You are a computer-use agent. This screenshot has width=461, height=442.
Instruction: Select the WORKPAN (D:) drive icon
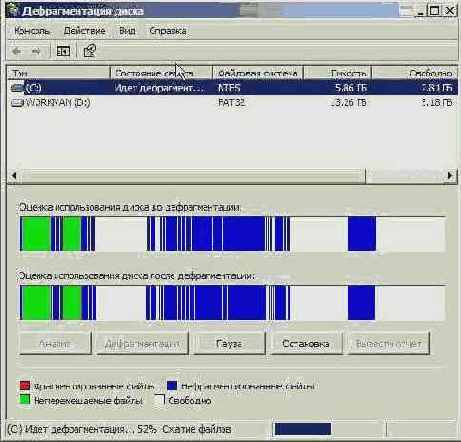(x=18, y=103)
